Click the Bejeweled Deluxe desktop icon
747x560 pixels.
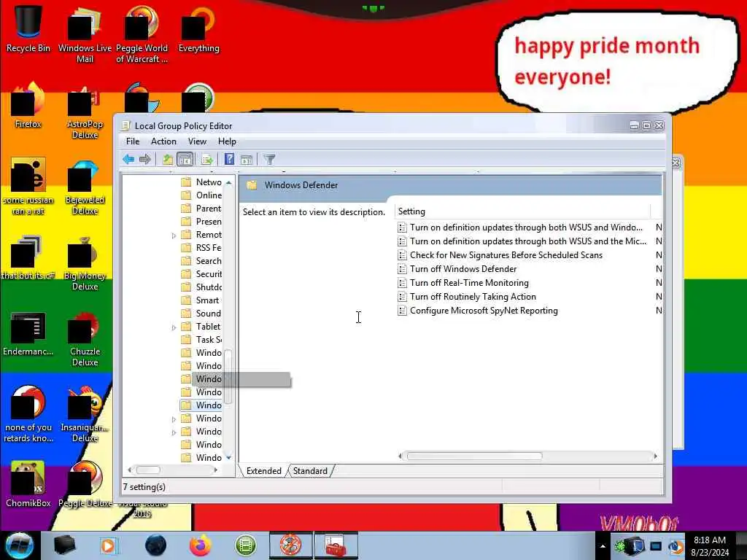click(85, 187)
